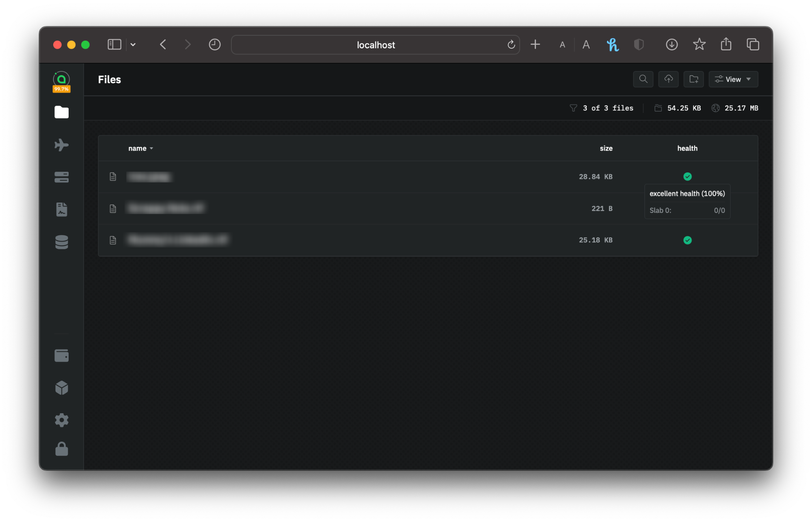812x522 pixels.
Task: Click the lock icon in sidebar
Action: (x=61, y=449)
